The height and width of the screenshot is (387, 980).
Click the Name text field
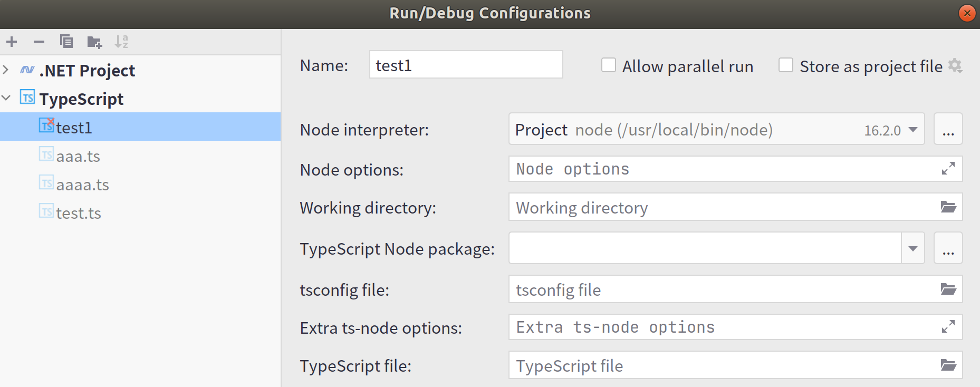[x=466, y=65]
